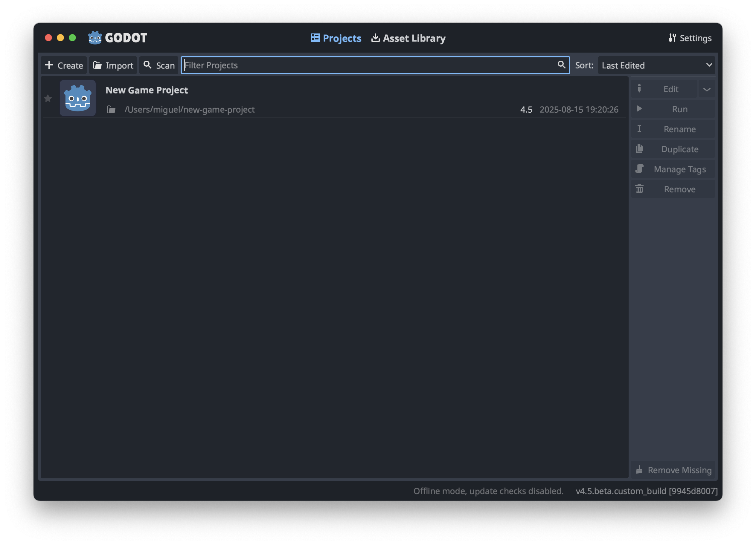The width and height of the screenshot is (756, 545).
Task: Focus the Filter Projects search field
Action: click(375, 65)
